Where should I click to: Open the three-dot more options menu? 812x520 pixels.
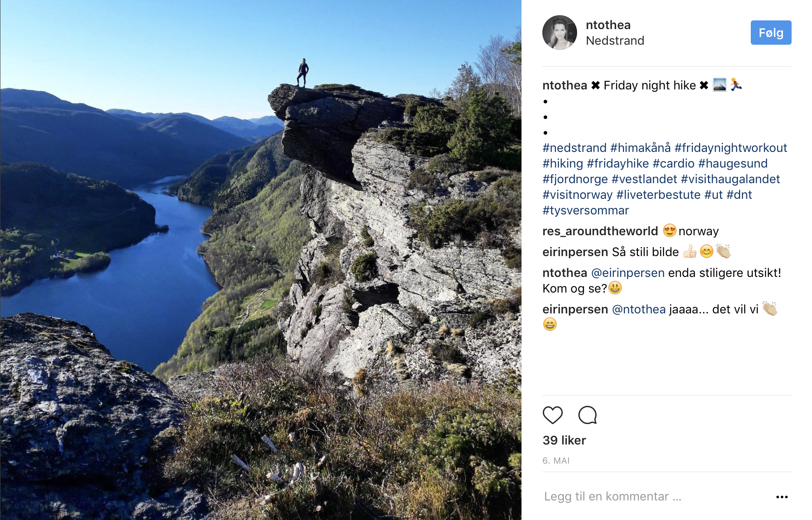[782, 497]
